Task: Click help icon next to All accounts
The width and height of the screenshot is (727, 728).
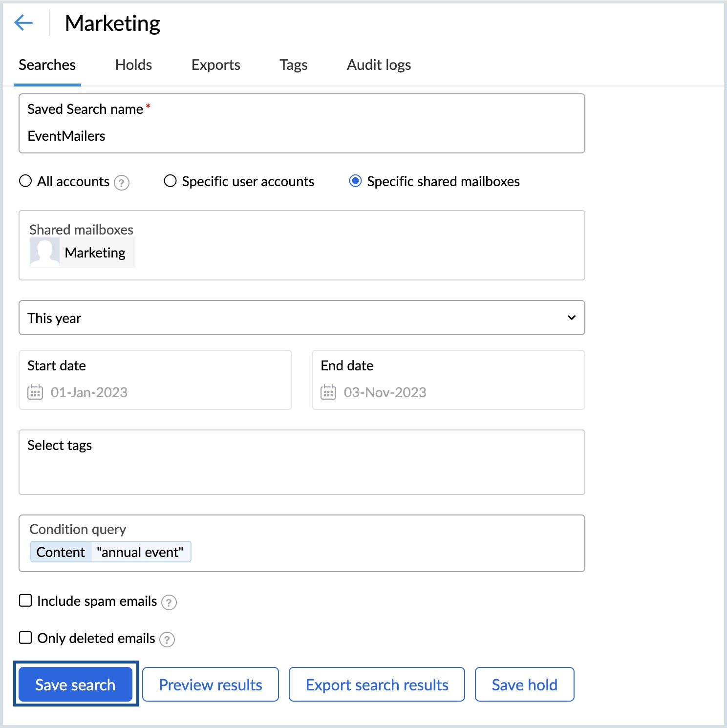Action: pos(122,183)
